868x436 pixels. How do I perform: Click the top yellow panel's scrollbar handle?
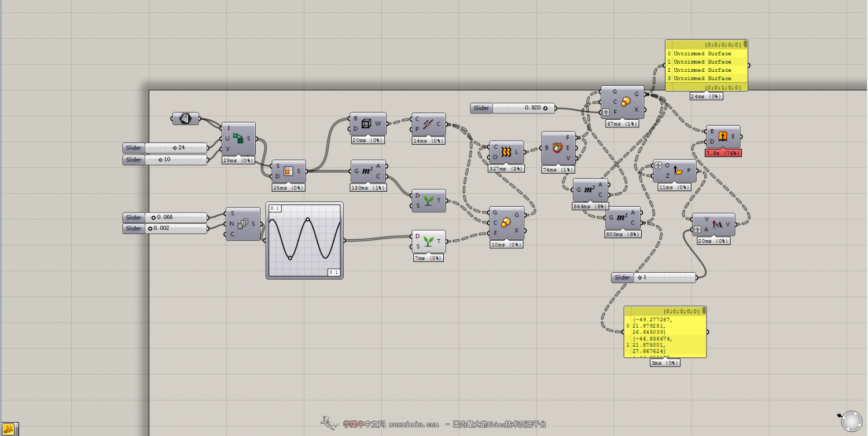tap(745, 44)
